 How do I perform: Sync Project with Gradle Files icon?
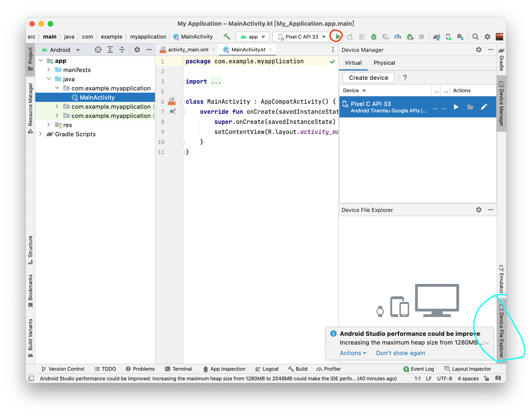pos(436,37)
